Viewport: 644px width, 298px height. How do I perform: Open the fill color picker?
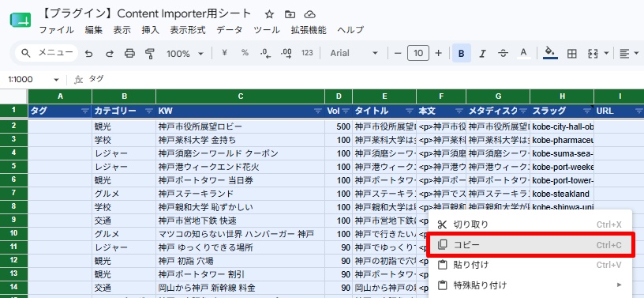(550, 53)
